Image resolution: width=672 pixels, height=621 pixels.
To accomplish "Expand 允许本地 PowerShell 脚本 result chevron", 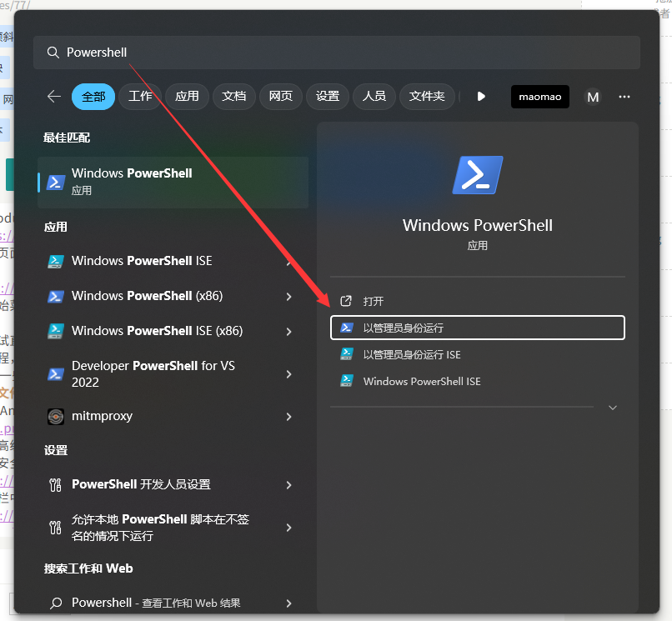I will pyautogui.click(x=288, y=528).
